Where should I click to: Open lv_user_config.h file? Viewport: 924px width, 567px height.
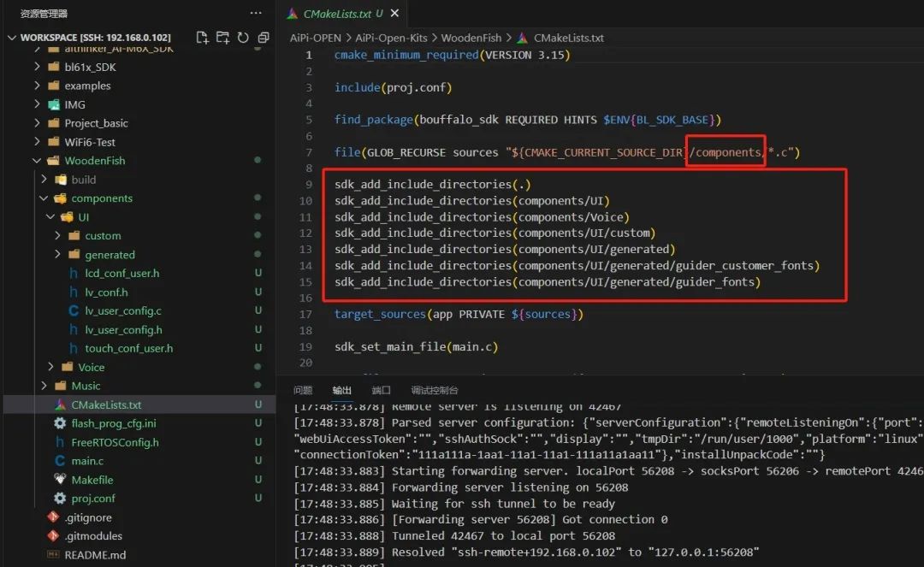click(x=123, y=330)
